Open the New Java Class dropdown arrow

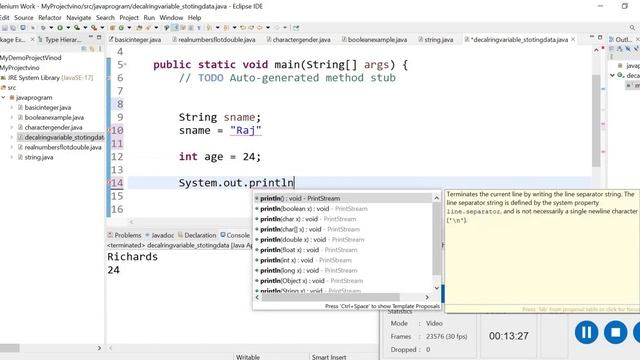(x=129, y=28)
